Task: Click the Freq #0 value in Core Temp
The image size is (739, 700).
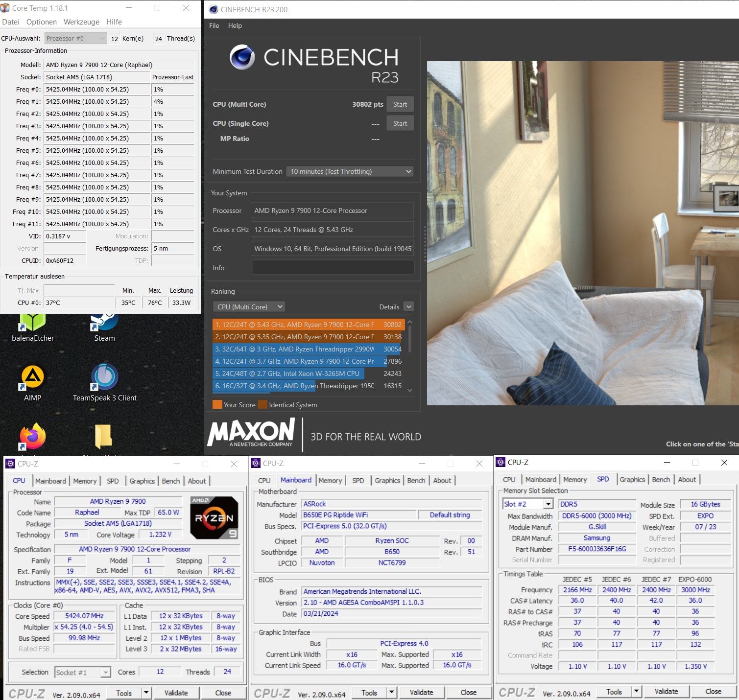Action: point(97,89)
